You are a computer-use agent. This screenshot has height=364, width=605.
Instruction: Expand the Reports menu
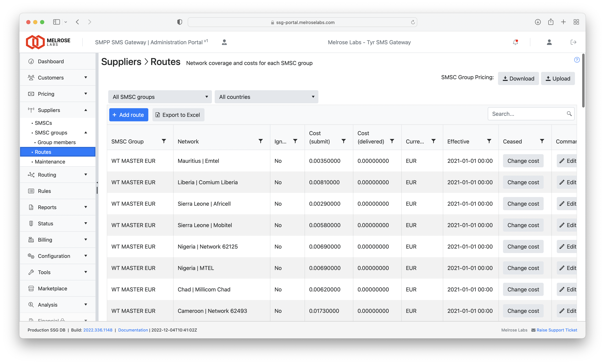click(57, 207)
